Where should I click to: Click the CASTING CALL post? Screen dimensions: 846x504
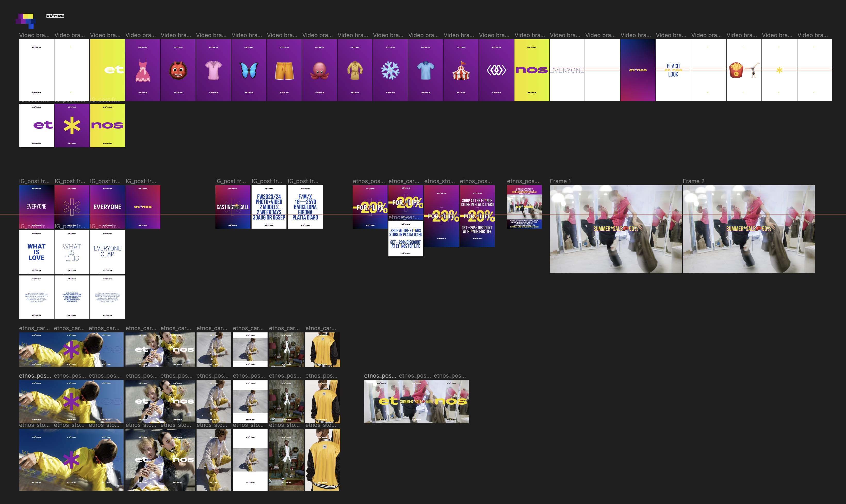tap(233, 207)
